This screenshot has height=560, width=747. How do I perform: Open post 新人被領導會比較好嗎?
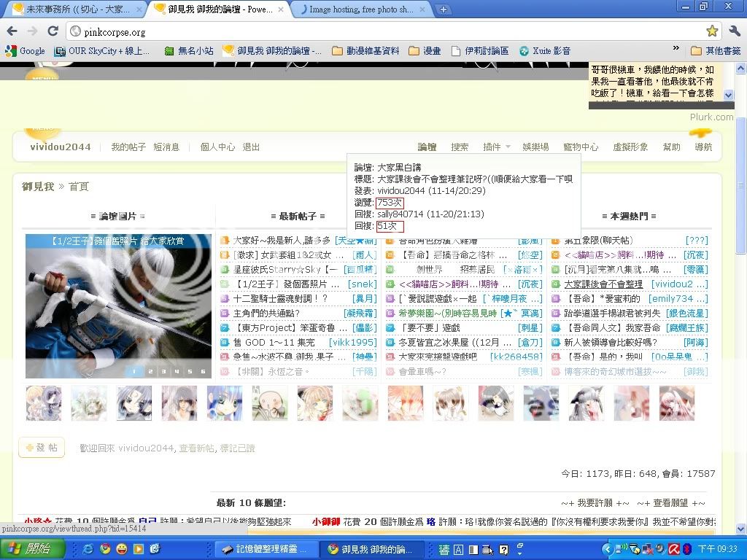(x=611, y=343)
